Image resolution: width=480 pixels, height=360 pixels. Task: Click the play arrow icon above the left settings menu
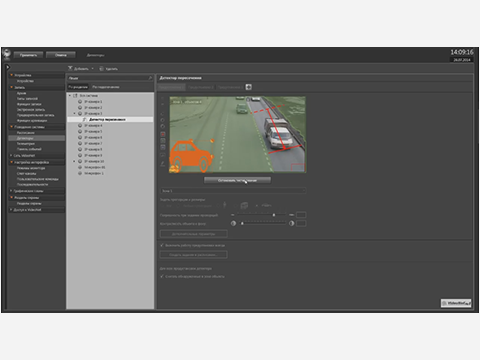coord(8,67)
